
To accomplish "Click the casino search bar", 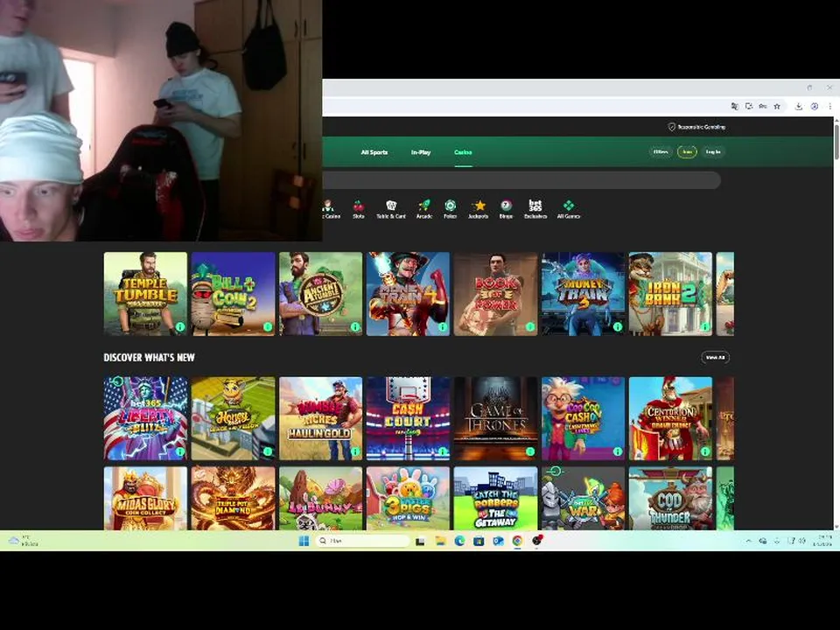I will (521, 180).
